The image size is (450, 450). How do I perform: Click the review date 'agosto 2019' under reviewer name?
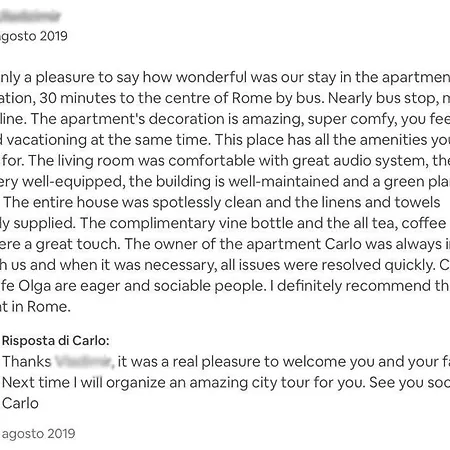pyautogui.click(x=33, y=36)
